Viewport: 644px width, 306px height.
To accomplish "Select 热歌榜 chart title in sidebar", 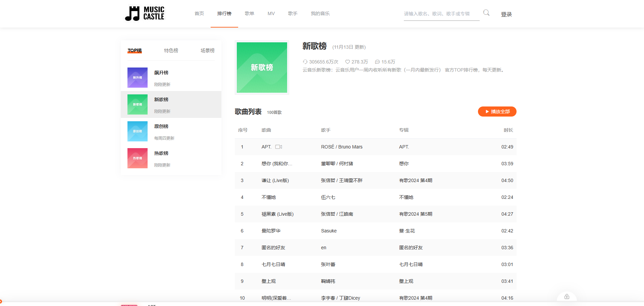I will click(161, 153).
